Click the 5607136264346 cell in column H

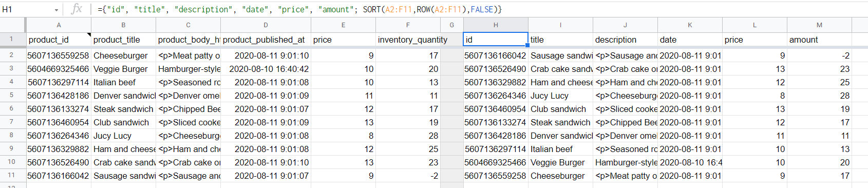tap(496, 96)
